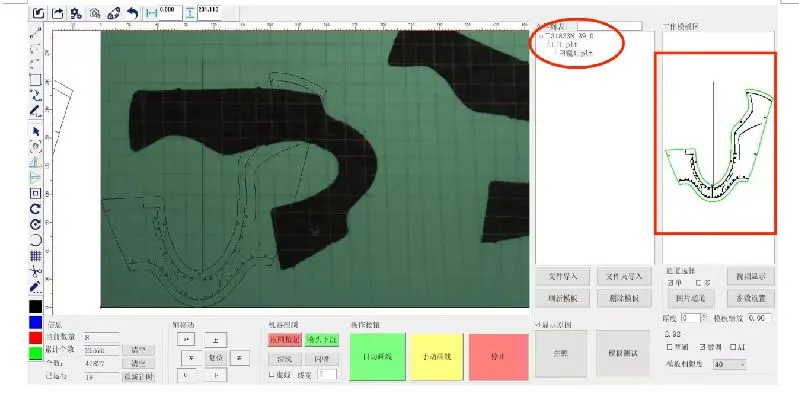Screen dimensions: 799x394
Task: Click the rotate clockwise icon in left toolbar
Action: click(x=35, y=209)
